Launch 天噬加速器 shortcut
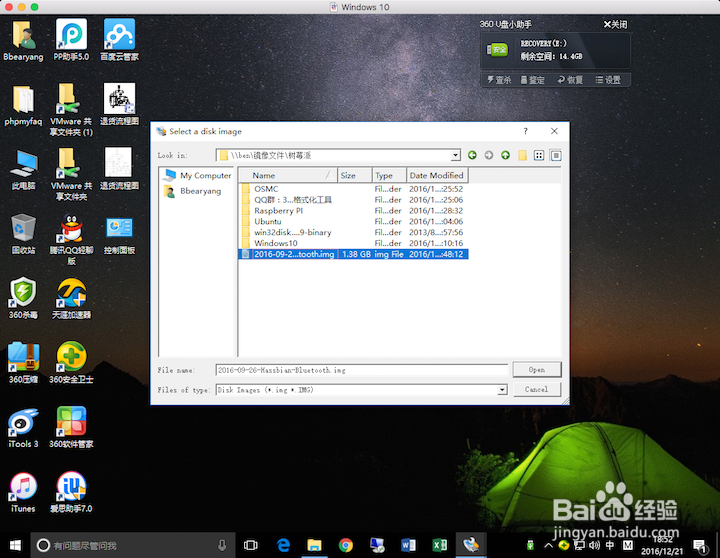 pos(71,299)
